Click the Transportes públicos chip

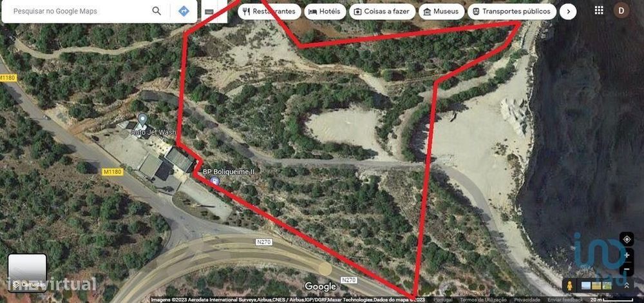point(511,12)
